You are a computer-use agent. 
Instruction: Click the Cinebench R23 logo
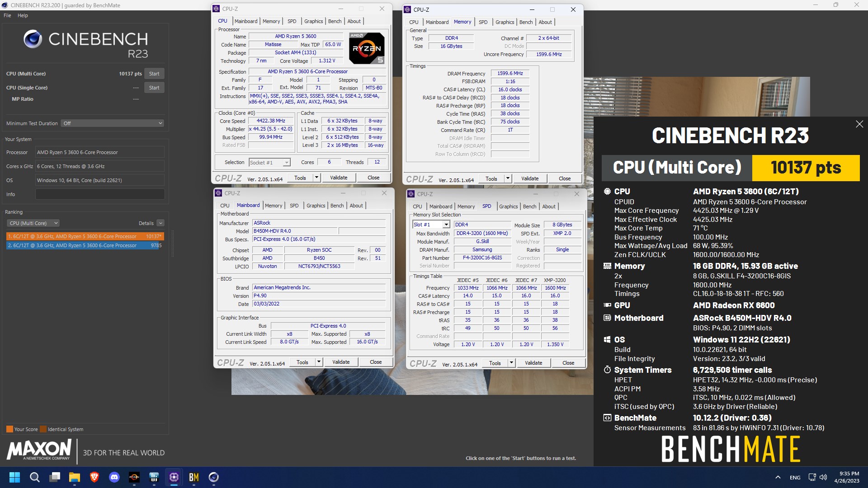click(86, 44)
